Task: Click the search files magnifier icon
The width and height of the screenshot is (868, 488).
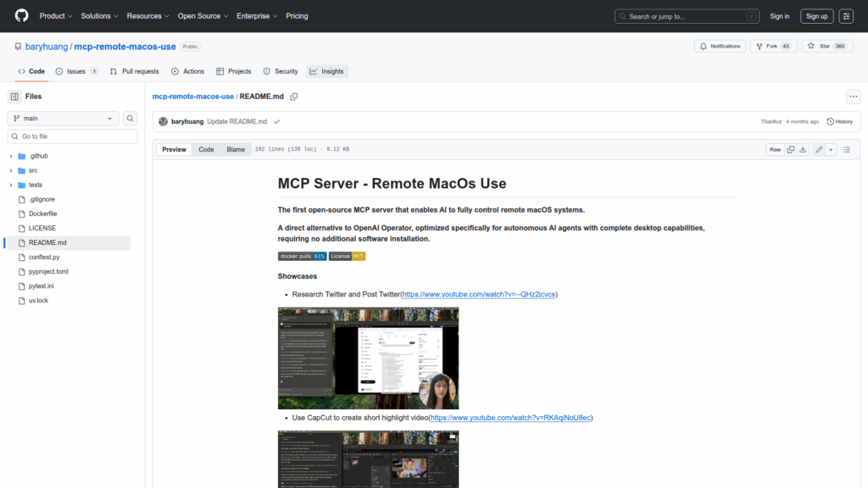Action: tap(131, 119)
